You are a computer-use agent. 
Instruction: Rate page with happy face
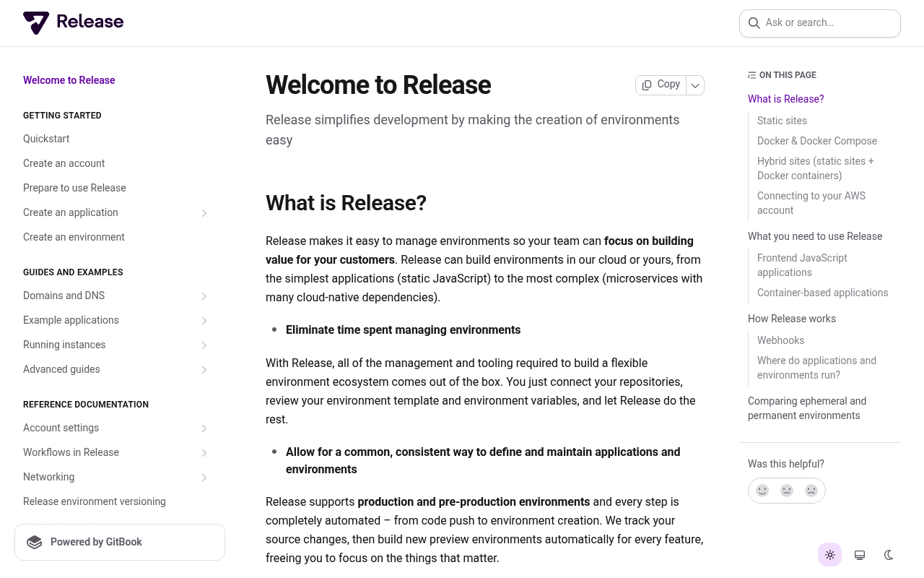762,491
